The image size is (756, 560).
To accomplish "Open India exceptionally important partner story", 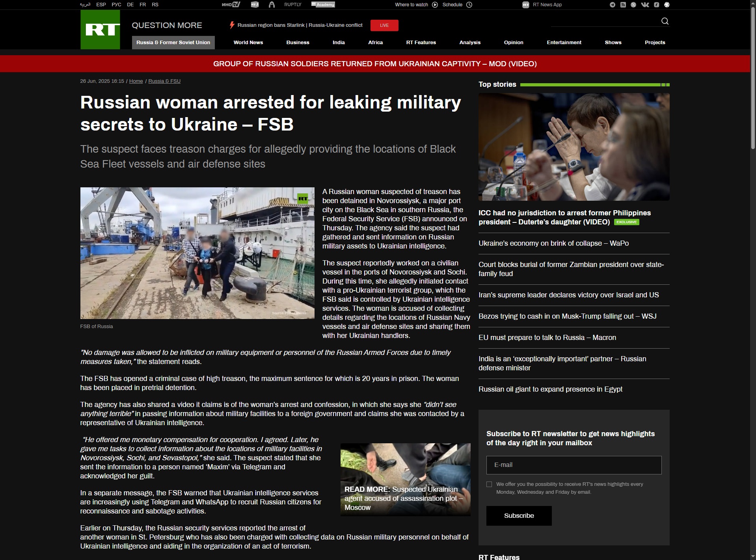I will coord(562,363).
